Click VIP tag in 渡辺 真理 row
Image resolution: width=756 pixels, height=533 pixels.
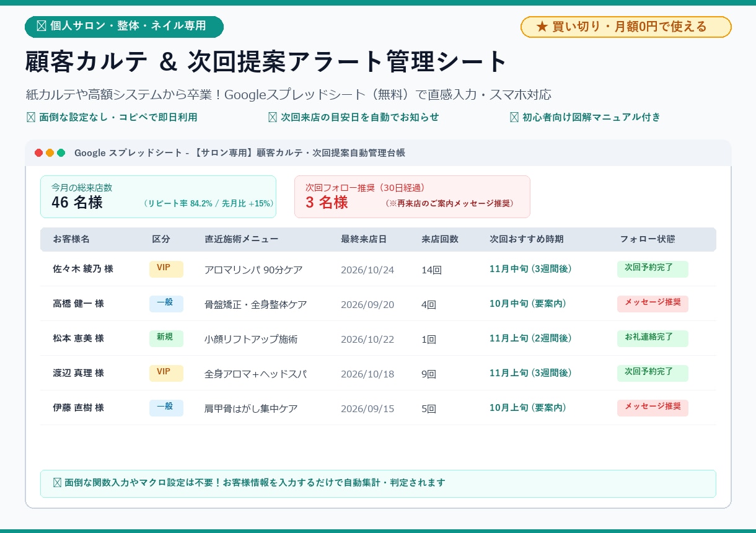point(166,373)
